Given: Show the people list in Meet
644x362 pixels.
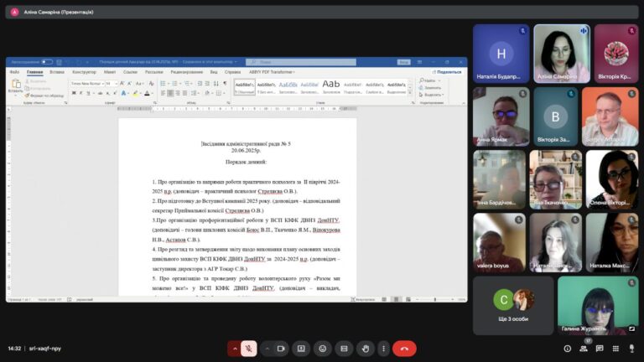Looking at the screenshot, I should coord(584,349).
